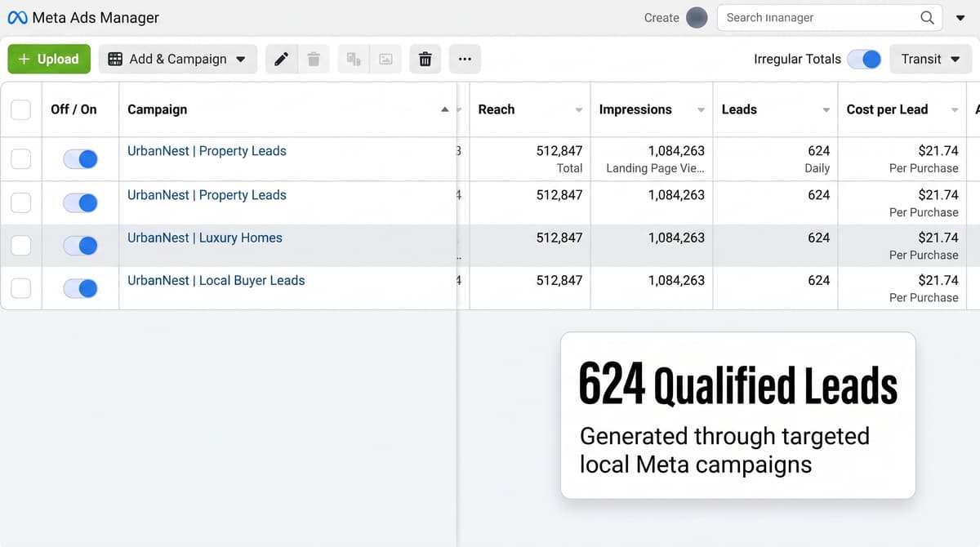
Task: Click the 1,084,263 impressions in the Luxury Homes row
Action: [676, 238]
